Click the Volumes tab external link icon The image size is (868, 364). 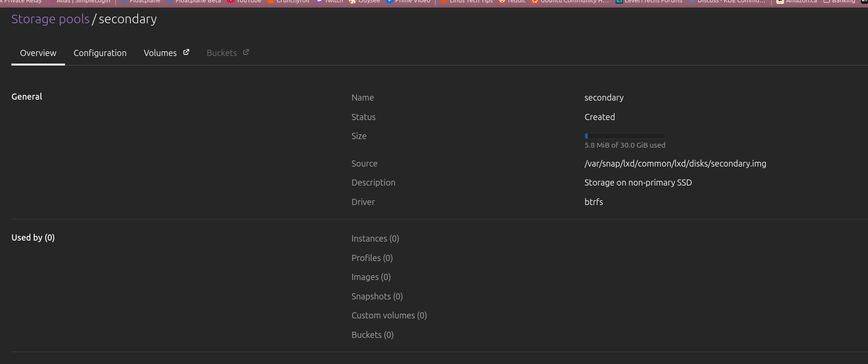coord(186,52)
